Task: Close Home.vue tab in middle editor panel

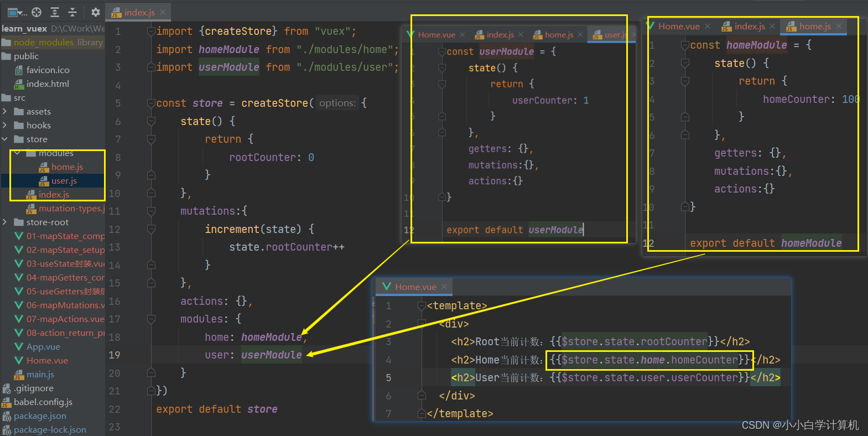Action: pyautogui.click(x=462, y=34)
